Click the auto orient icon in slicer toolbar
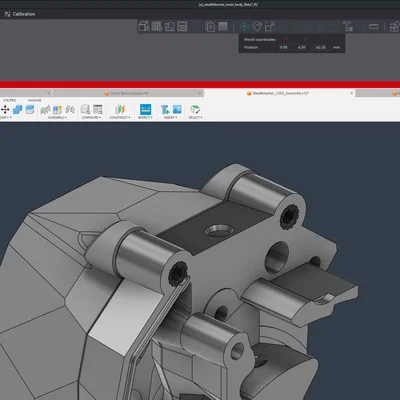 click(169, 26)
